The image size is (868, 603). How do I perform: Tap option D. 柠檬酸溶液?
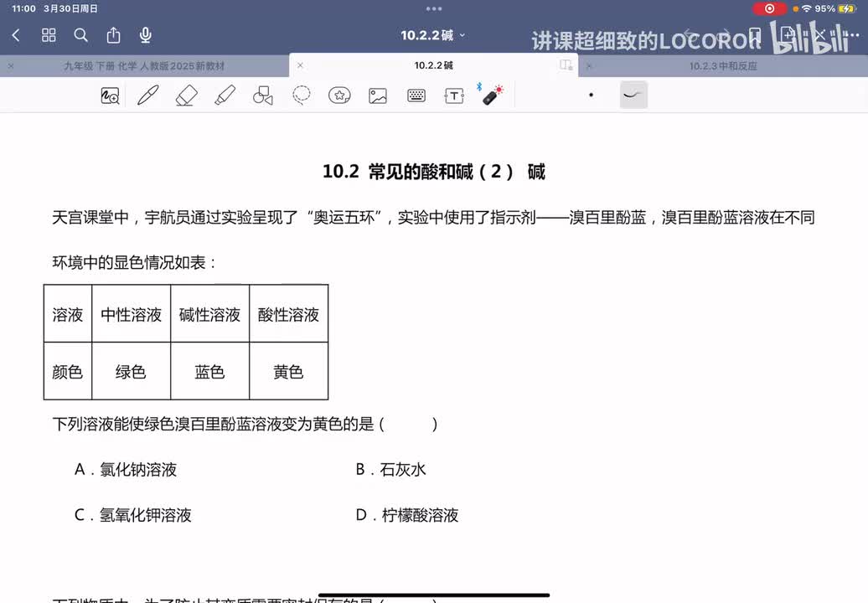[x=407, y=515]
